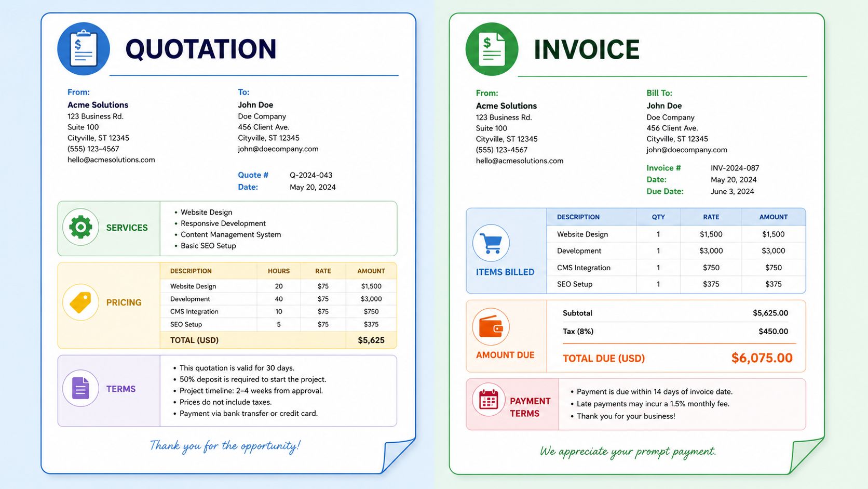This screenshot has height=489, width=868.
Task: Click the $5,625.00 subtotal value
Action: (x=770, y=313)
